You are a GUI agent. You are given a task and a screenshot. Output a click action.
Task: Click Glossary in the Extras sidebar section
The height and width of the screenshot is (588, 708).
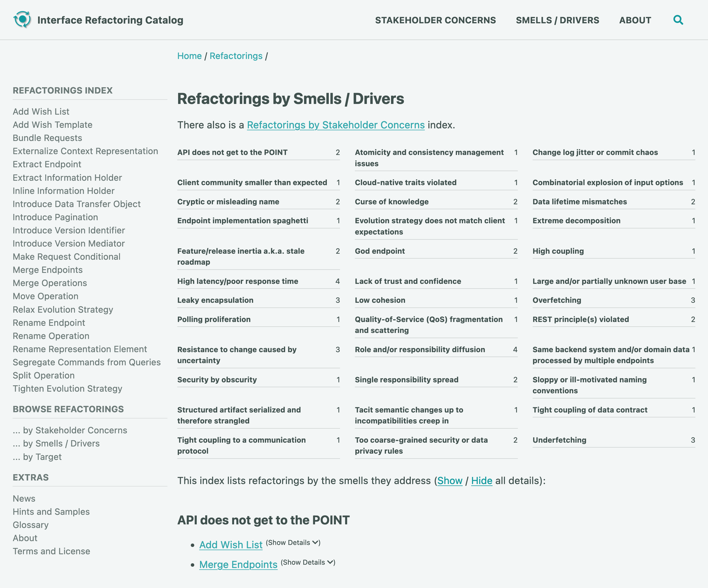click(x=30, y=525)
